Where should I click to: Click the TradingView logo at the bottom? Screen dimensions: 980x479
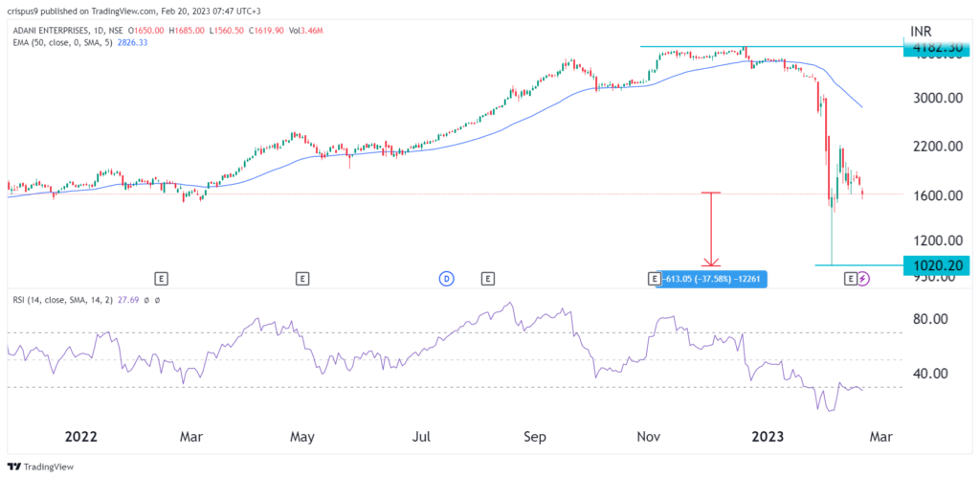[40, 467]
